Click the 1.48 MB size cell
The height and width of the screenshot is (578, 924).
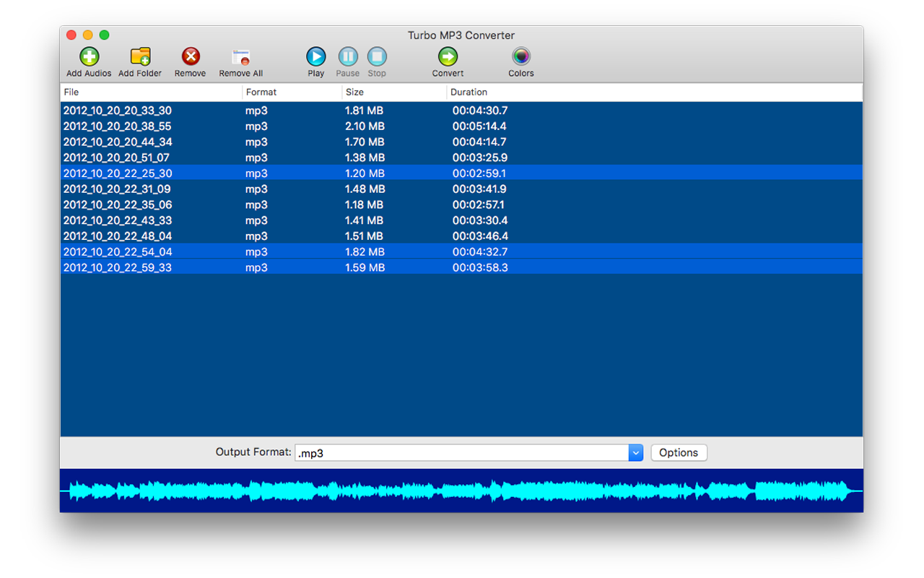tap(365, 189)
